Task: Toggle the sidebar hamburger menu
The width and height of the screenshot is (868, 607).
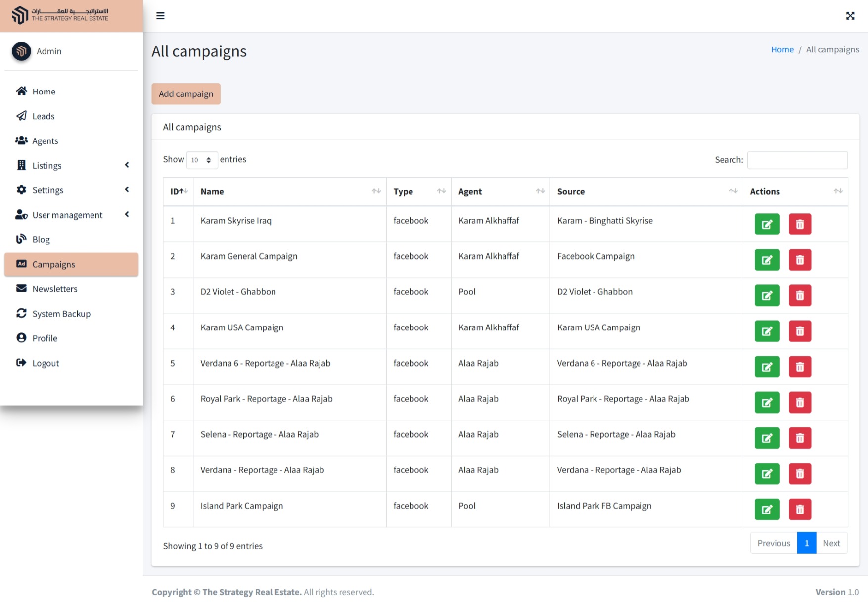Action: tap(160, 16)
